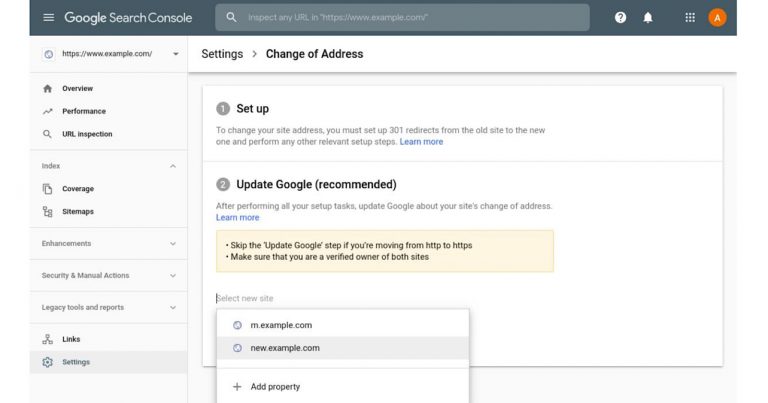Click the orange account avatar

click(717, 18)
